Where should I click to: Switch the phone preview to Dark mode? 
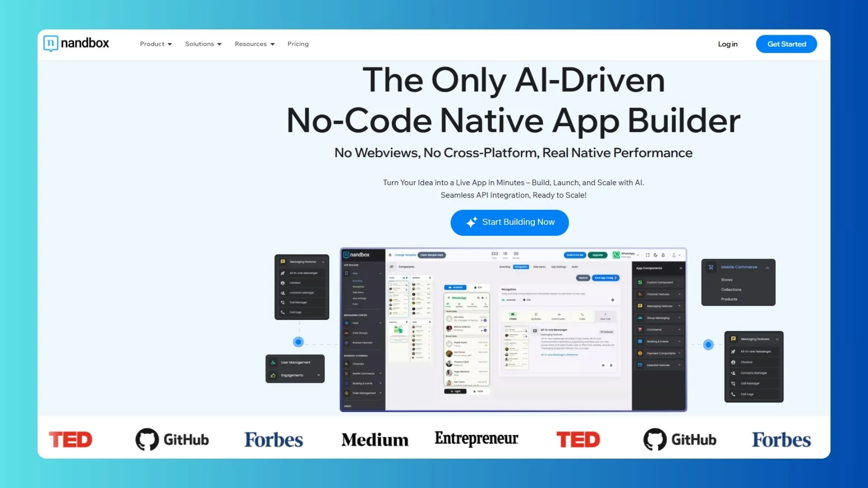(x=479, y=391)
